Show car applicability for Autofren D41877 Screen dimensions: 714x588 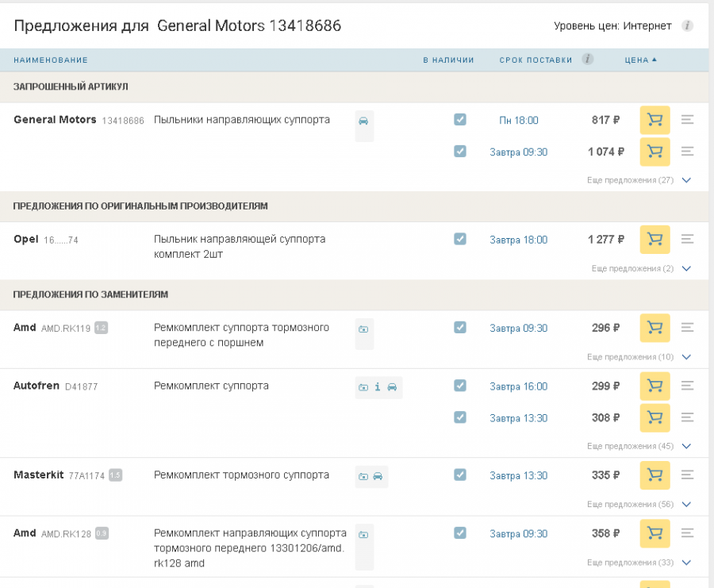coord(392,387)
